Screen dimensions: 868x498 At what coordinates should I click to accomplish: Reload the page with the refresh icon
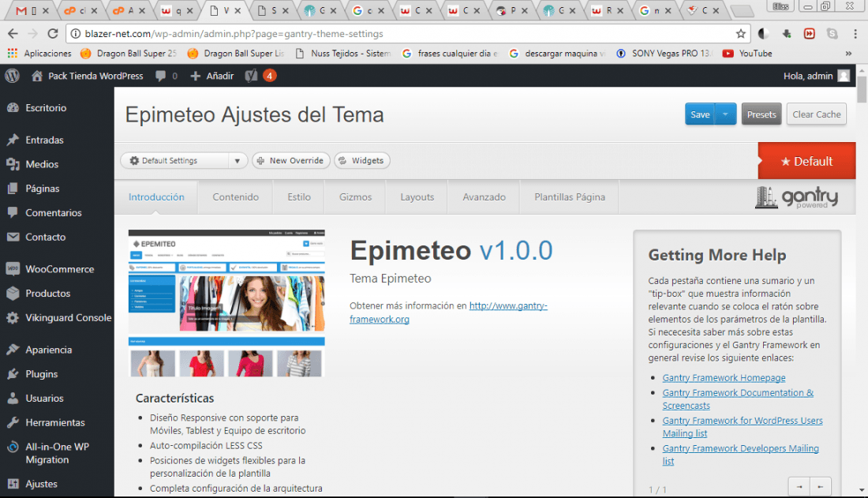click(x=53, y=34)
